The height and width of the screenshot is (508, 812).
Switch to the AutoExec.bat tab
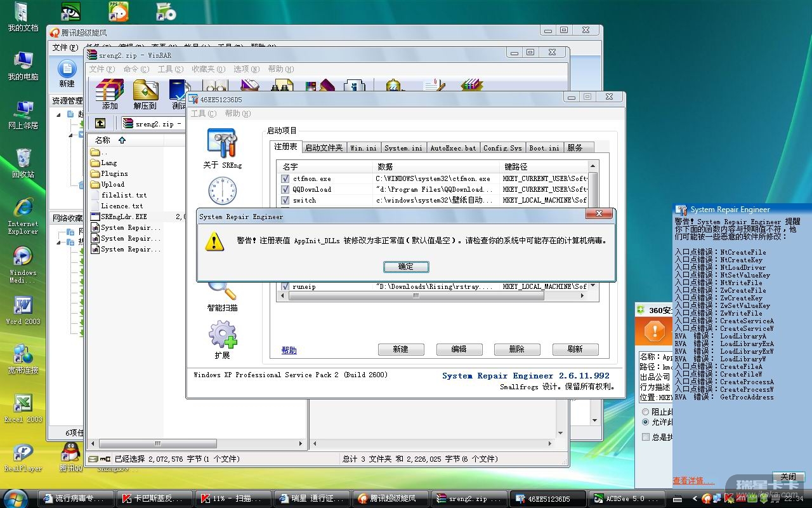point(453,148)
